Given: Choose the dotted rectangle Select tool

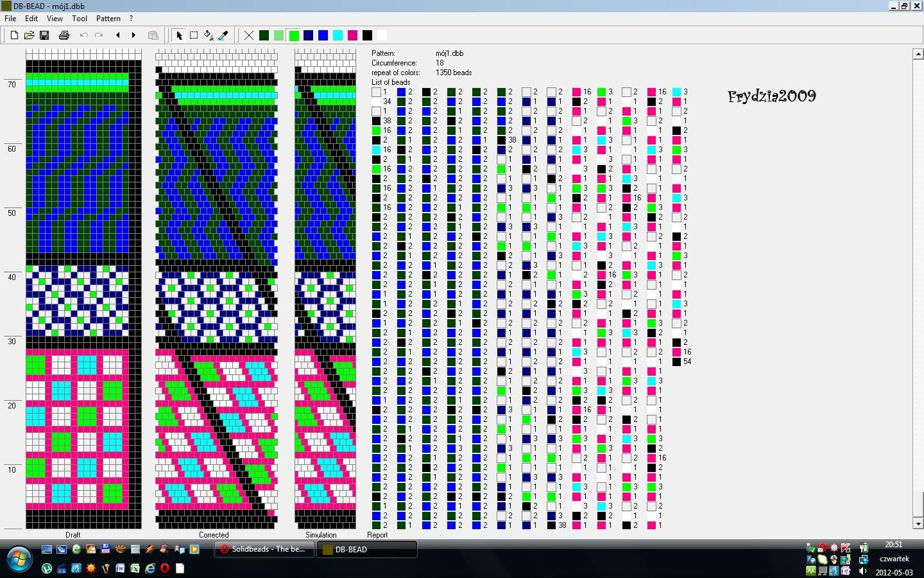Looking at the screenshot, I should [194, 35].
